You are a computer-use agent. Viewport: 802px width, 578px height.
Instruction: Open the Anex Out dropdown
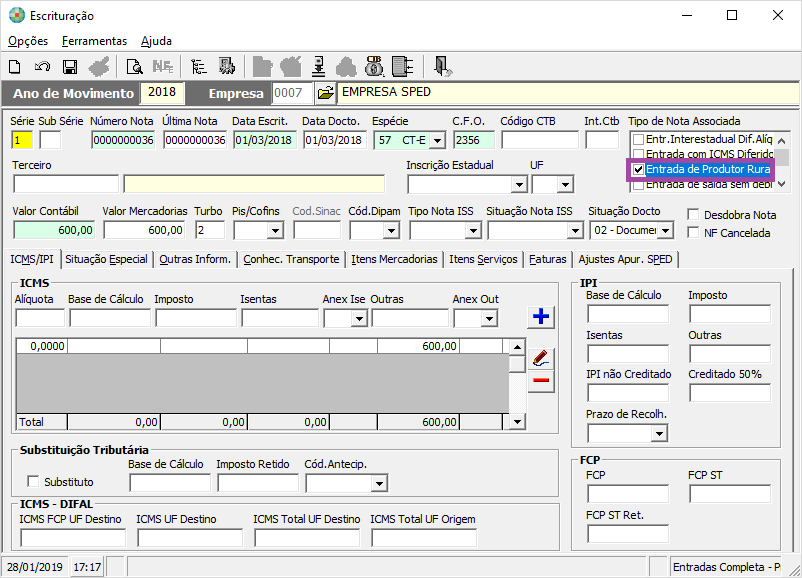point(489,319)
